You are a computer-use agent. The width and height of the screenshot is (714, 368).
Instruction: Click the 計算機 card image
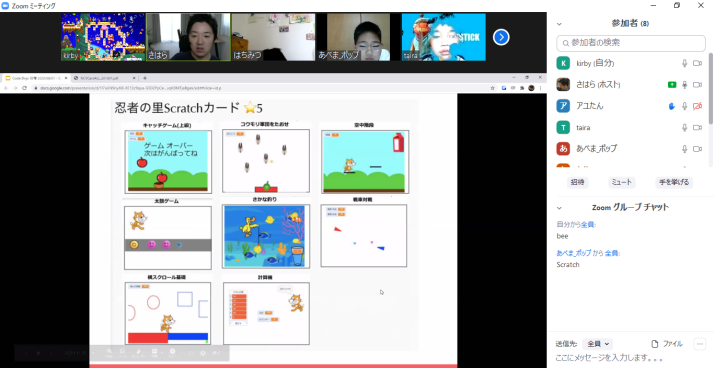click(x=266, y=313)
